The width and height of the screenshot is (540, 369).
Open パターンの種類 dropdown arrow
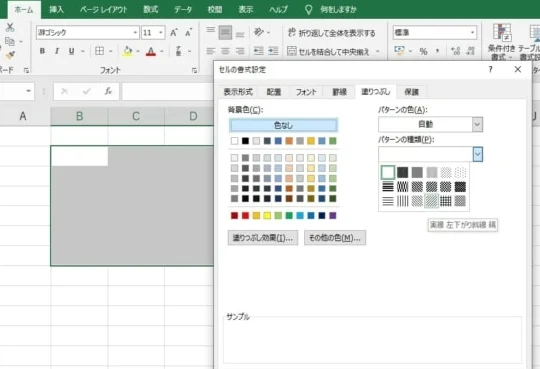tap(477, 154)
